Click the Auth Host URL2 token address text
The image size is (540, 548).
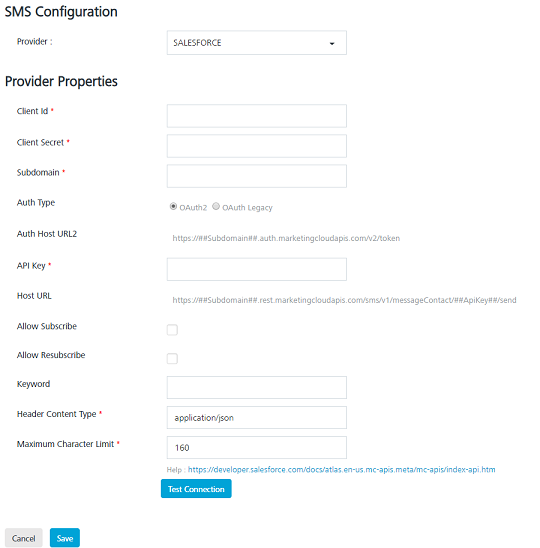(x=286, y=238)
